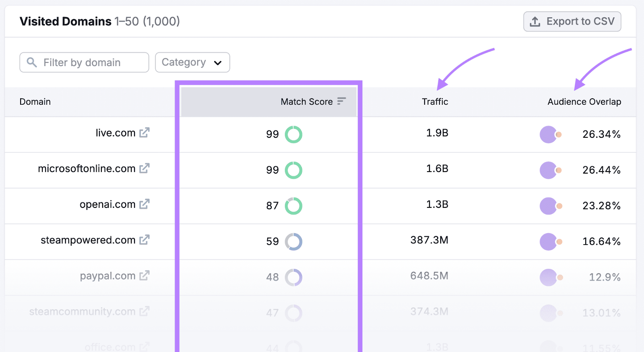
Task: Select the steampowered.com domain name
Action: coord(88,240)
